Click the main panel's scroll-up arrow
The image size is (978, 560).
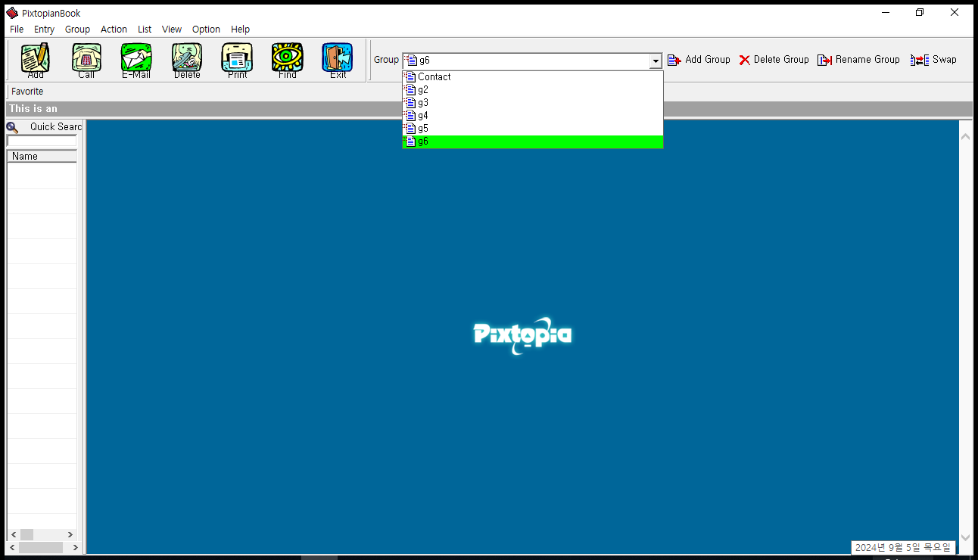[965, 136]
